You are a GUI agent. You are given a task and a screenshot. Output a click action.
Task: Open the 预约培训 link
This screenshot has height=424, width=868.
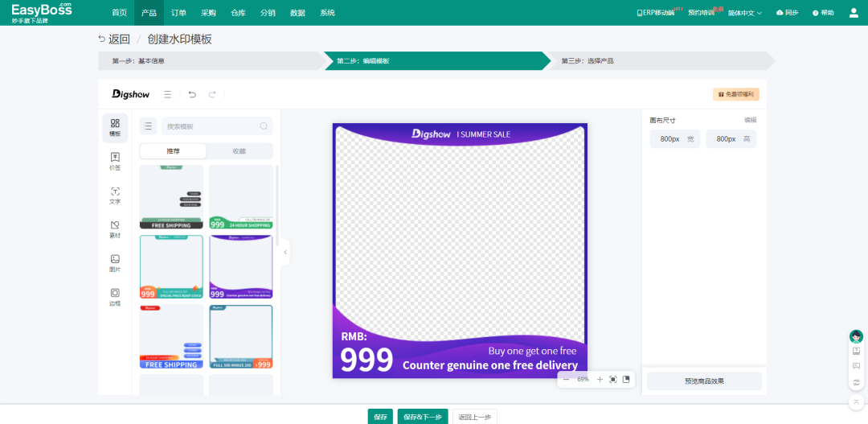(701, 13)
